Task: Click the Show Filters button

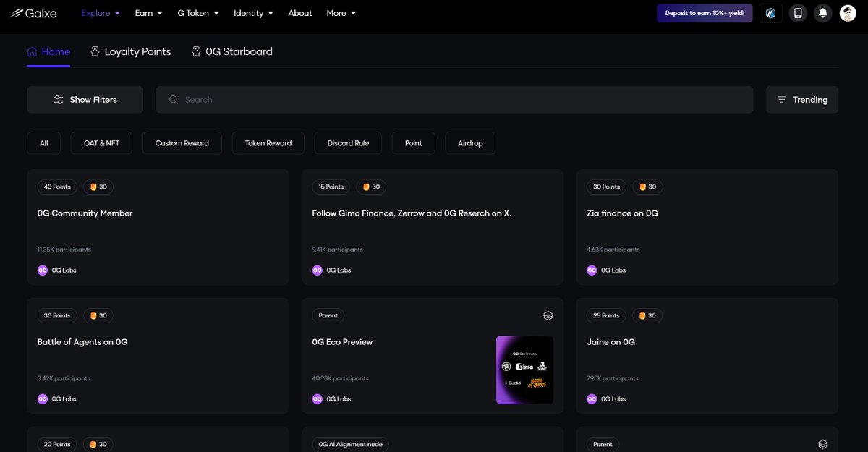Action: click(x=85, y=100)
